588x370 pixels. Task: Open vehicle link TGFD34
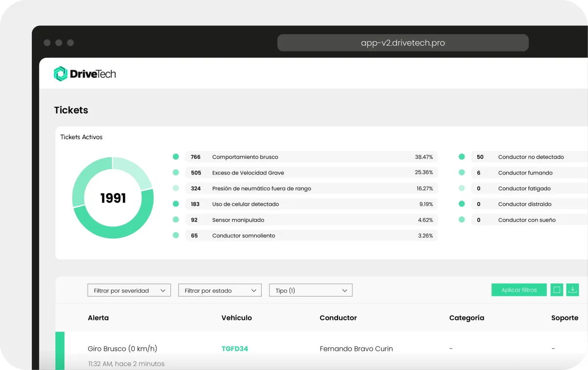235,349
